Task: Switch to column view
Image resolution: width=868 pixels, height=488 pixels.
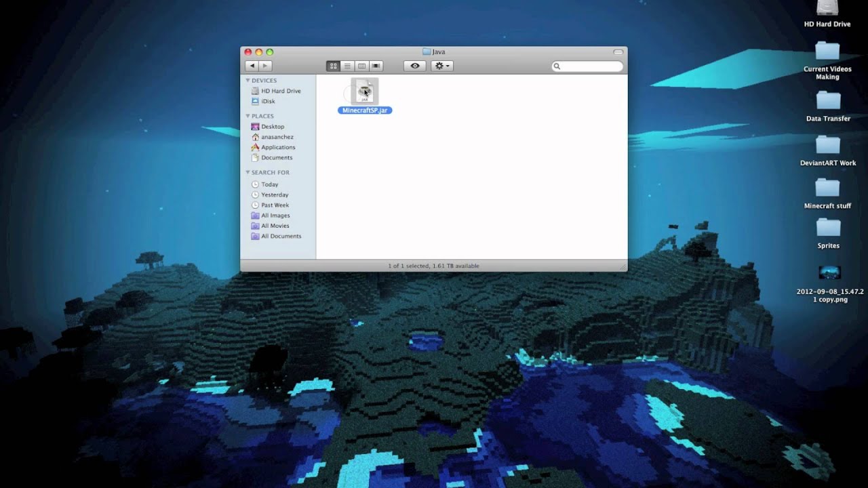Action: point(361,66)
